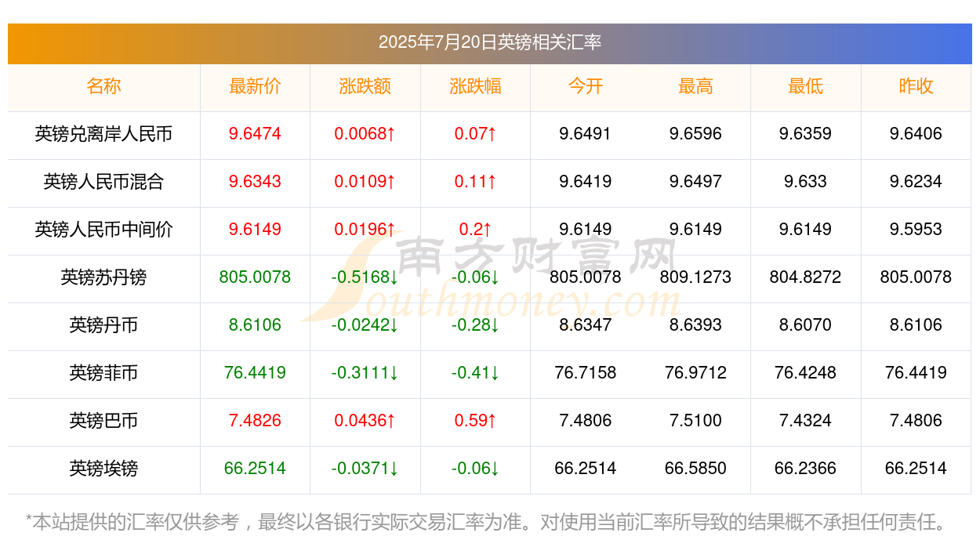Click latest price 9.6343
The height and width of the screenshot is (547, 980).
[255, 182]
